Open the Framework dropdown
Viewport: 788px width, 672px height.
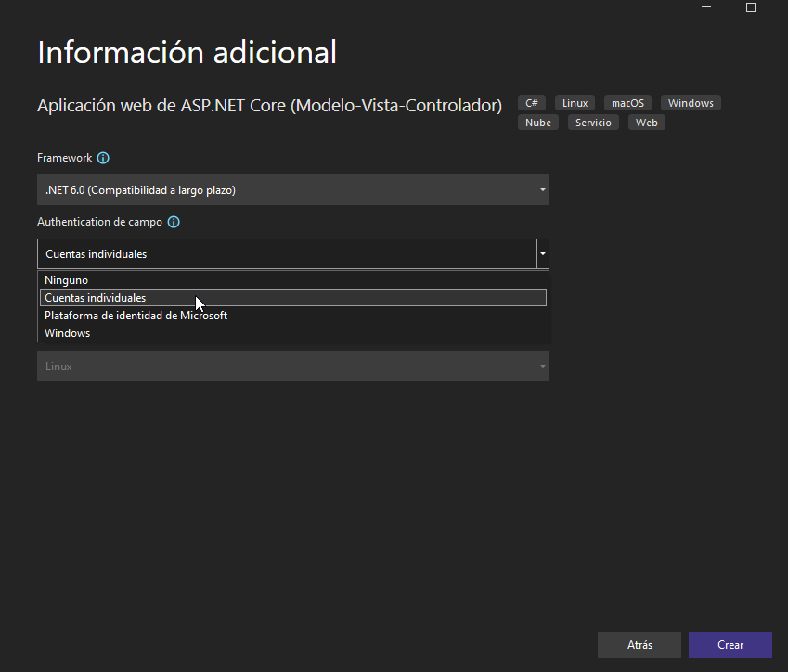pos(541,189)
